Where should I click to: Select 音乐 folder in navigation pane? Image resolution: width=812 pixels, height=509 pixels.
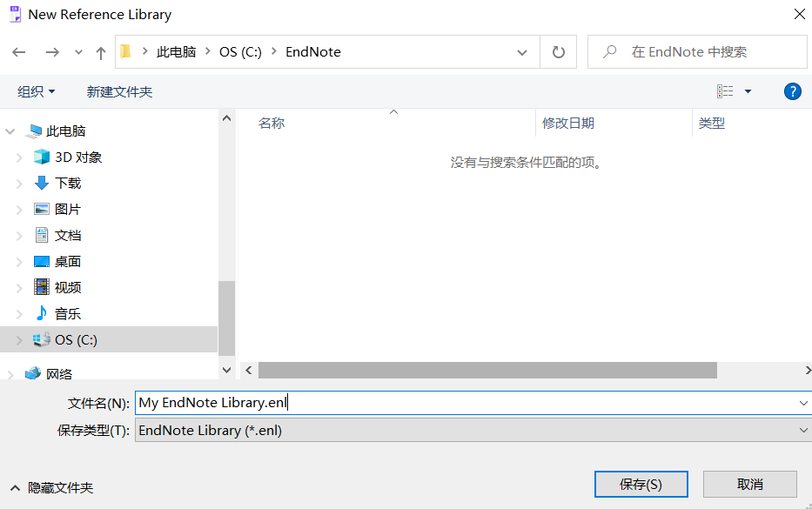[x=68, y=314]
